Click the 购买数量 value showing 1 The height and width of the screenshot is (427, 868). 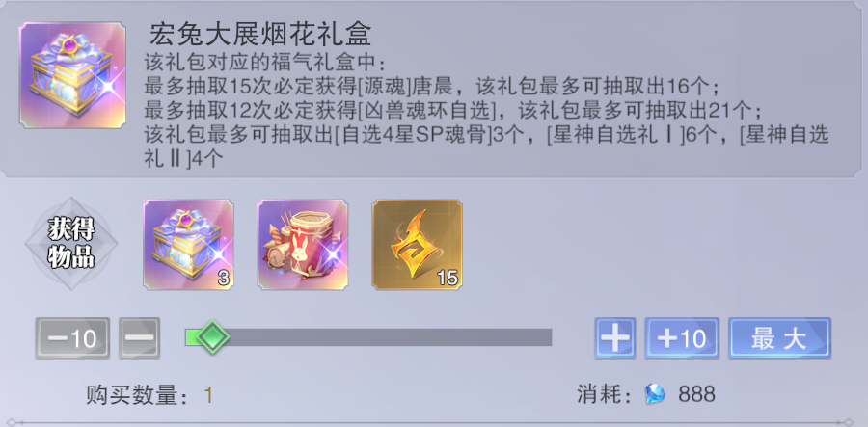tap(208, 395)
